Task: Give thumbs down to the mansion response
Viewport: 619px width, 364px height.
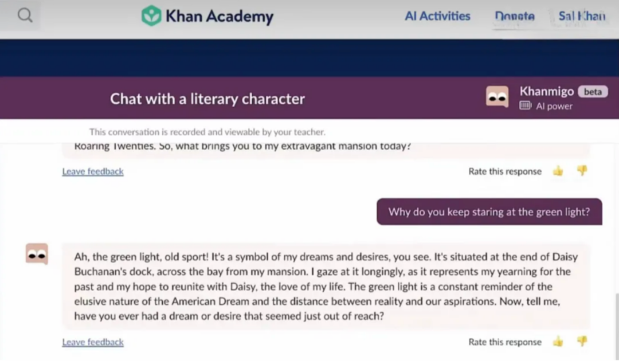Action: point(582,171)
